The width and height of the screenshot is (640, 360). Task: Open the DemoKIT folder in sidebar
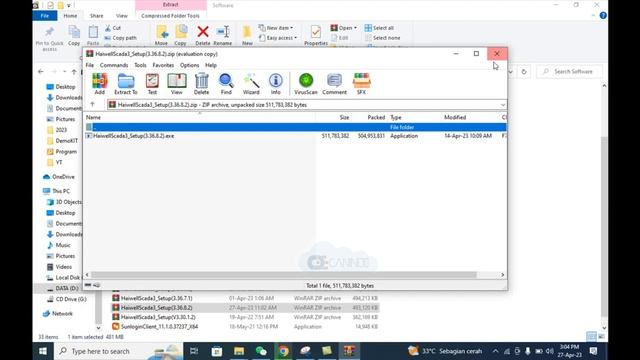[62, 140]
